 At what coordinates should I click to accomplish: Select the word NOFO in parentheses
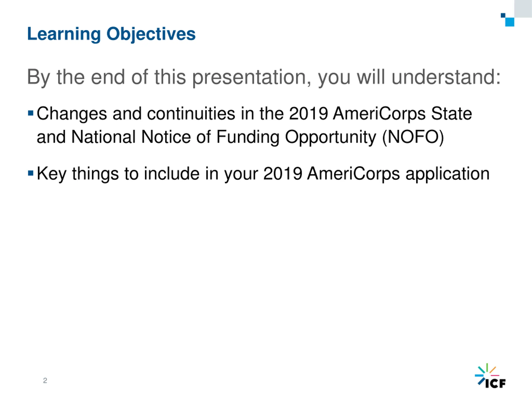(413, 137)
